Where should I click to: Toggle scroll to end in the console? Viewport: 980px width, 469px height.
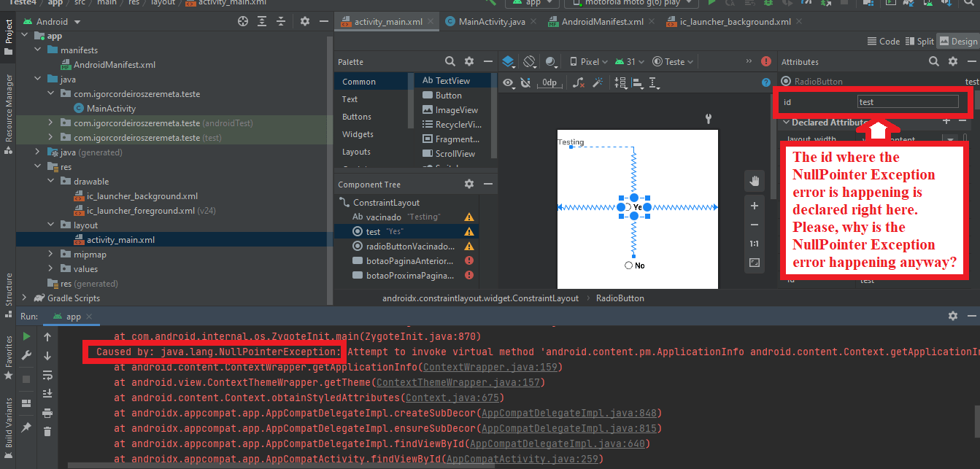(x=47, y=394)
